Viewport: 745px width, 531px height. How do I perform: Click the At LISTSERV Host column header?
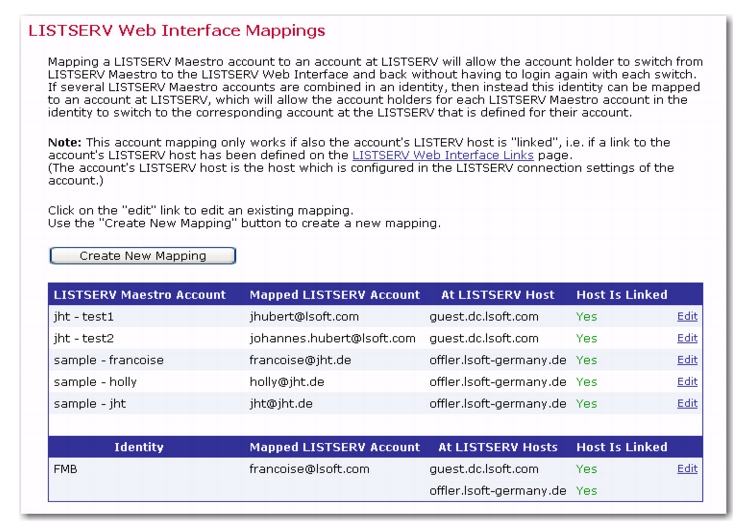point(497,295)
